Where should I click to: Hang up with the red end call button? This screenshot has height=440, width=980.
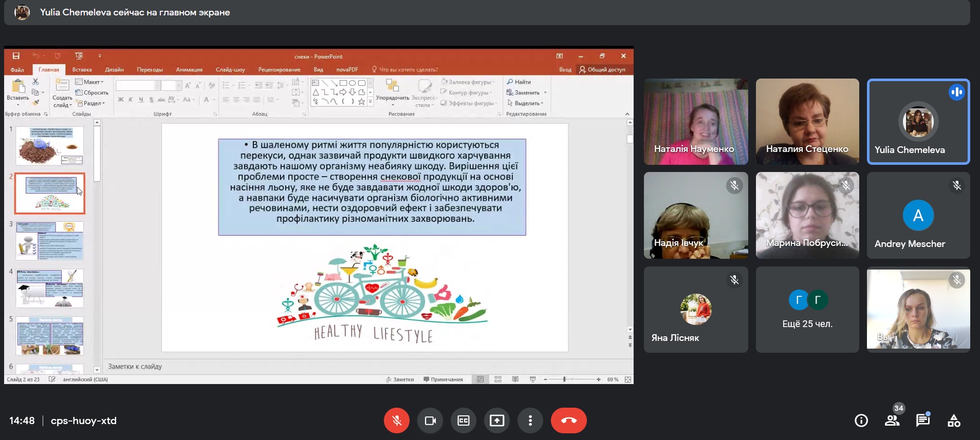pyautogui.click(x=568, y=420)
